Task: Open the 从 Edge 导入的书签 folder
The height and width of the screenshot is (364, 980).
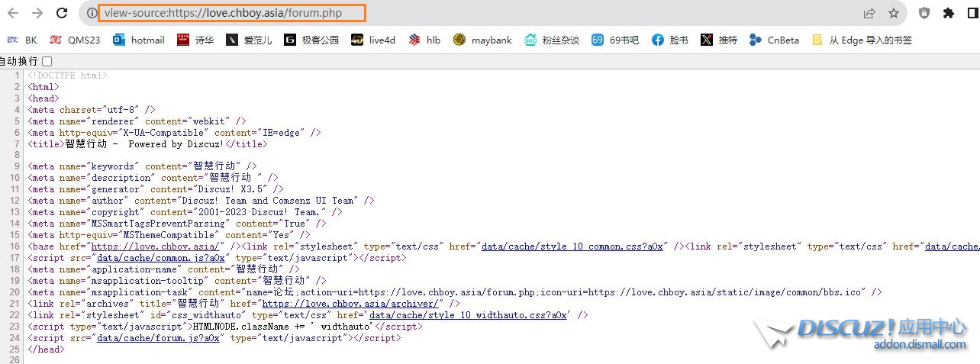Action: pos(862,40)
